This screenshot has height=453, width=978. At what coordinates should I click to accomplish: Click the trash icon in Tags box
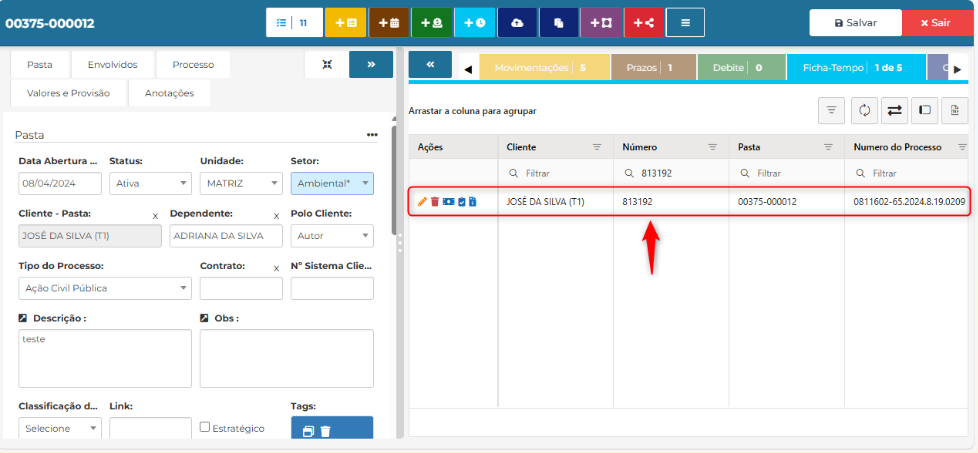[x=325, y=431]
